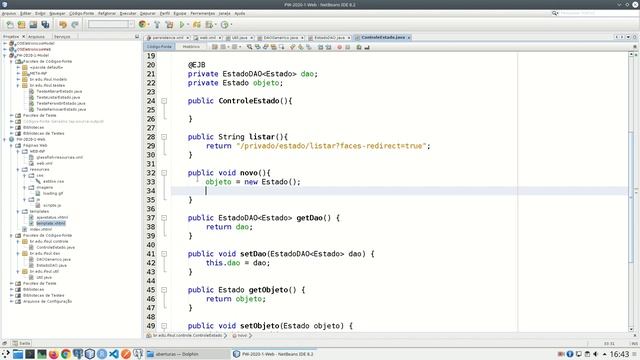Click the New Project toolbar icon
This screenshot has height=360, width=640.
click(x=21, y=25)
